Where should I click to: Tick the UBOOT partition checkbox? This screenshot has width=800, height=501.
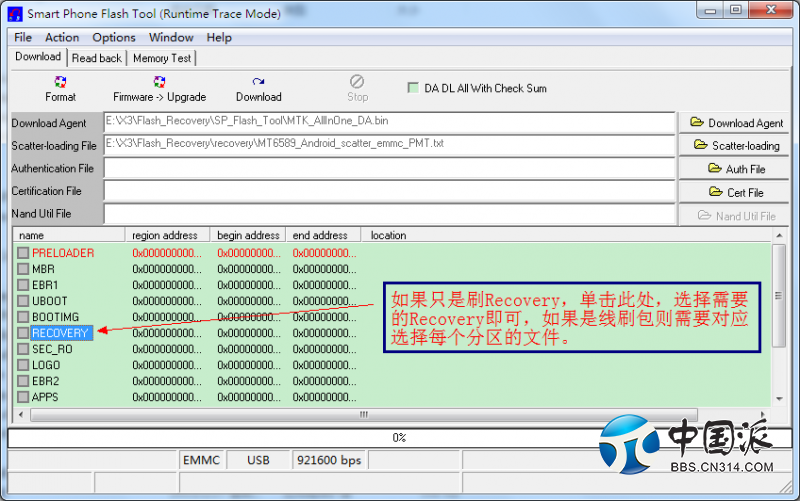(23, 301)
